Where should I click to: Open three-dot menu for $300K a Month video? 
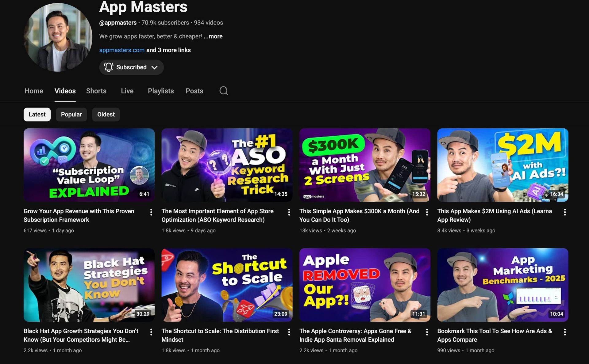(427, 212)
